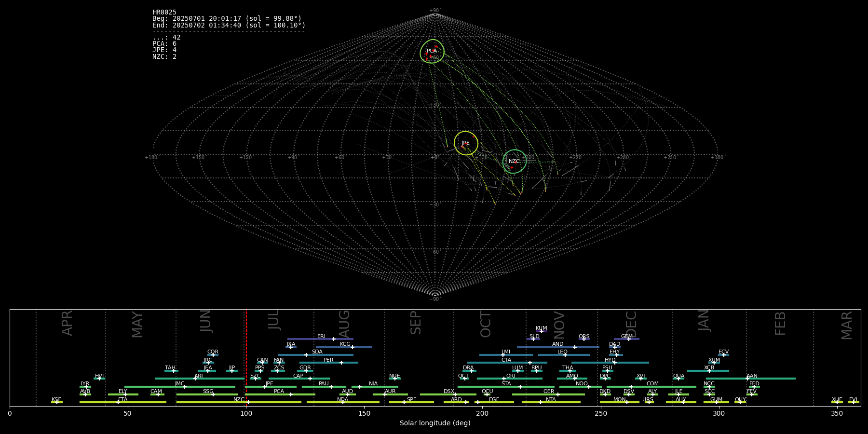Click the JXA shower label
868x434 pixels.
291,344
